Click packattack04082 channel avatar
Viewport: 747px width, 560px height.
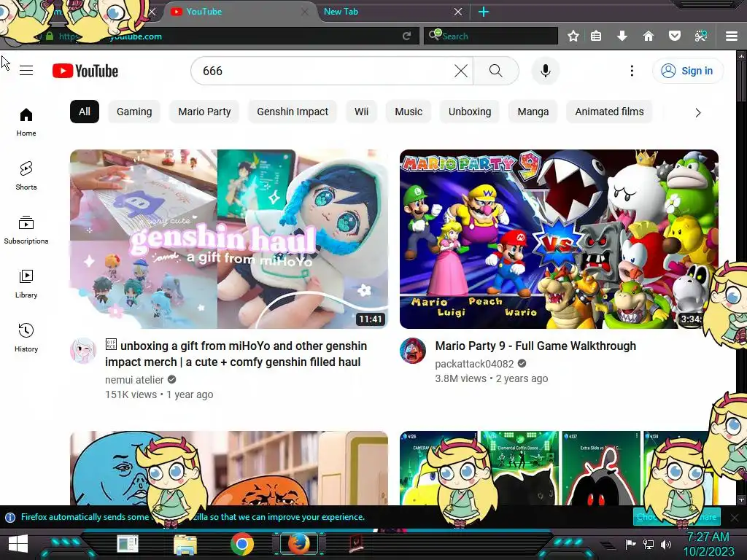413,351
